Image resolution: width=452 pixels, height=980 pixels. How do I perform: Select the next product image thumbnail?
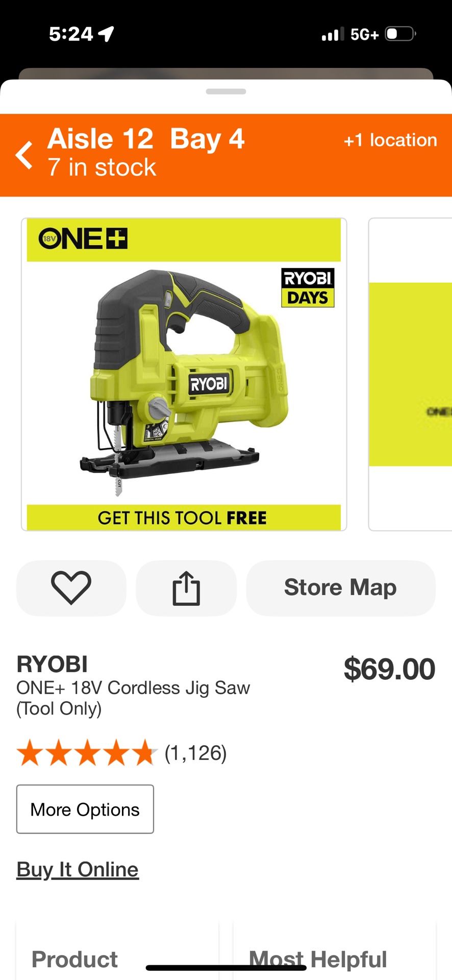[x=410, y=375]
